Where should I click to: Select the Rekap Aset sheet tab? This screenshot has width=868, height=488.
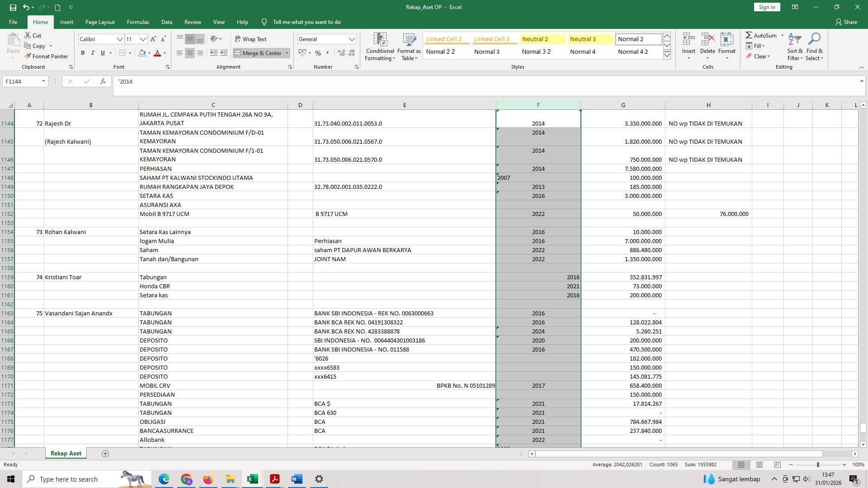pyautogui.click(x=66, y=453)
